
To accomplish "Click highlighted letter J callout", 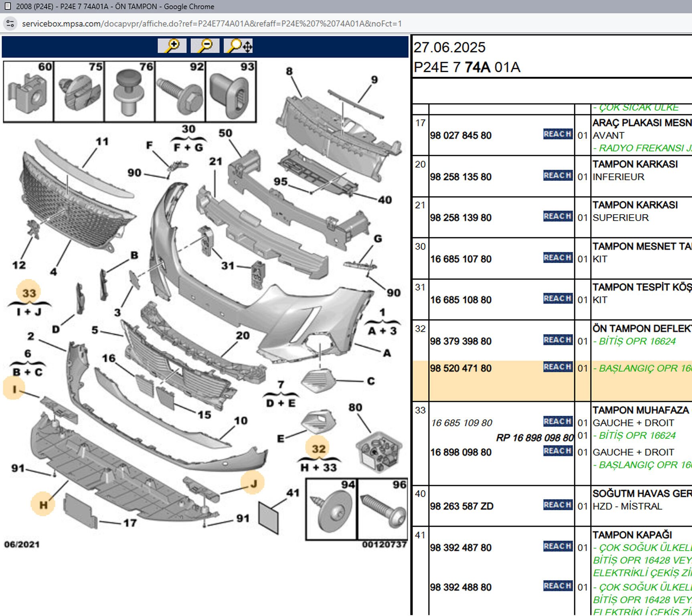I will click(253, 484).
